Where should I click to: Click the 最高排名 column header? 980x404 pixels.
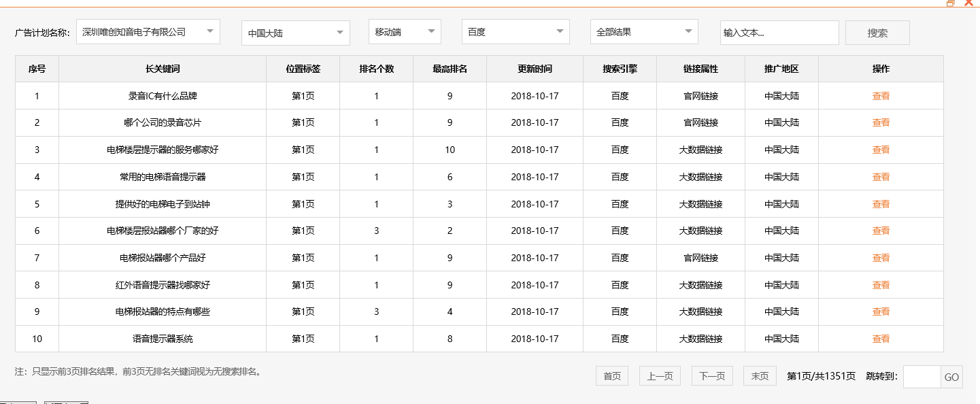point(450,69)
